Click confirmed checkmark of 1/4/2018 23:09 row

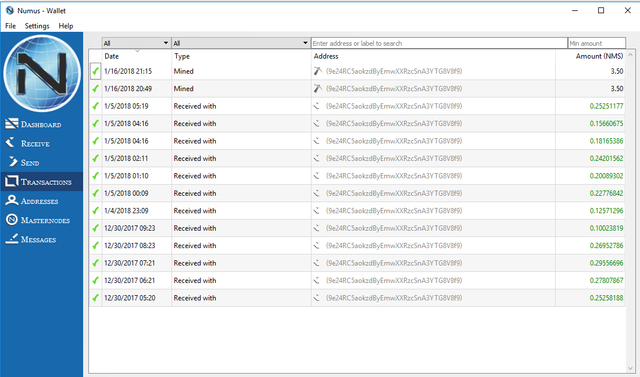click(96, 211)
